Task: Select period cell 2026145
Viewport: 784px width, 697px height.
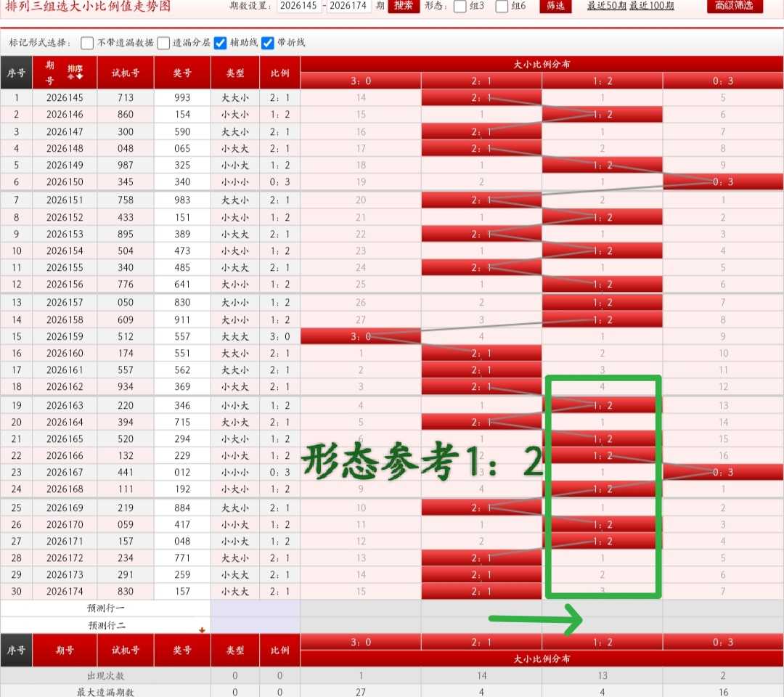Action: tap(65, 98)
